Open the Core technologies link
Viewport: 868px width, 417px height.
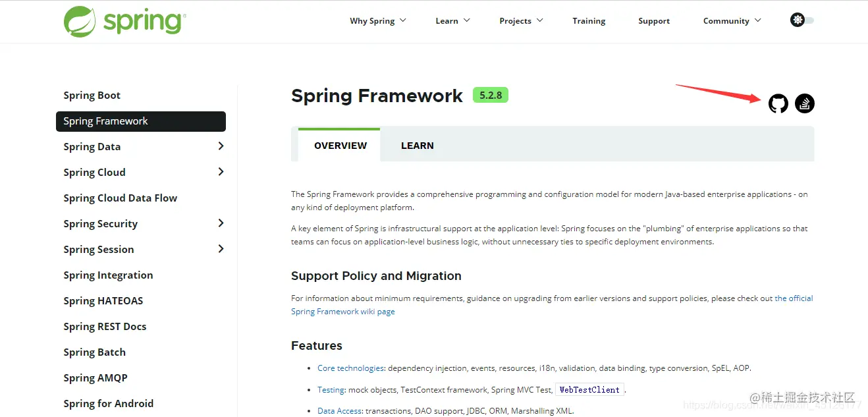[350, 368]
